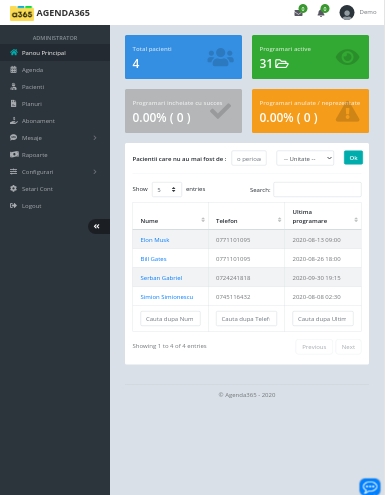The image size is (385, 495).
Task: Click the Demo user avatar
Action: coord(347,13)
